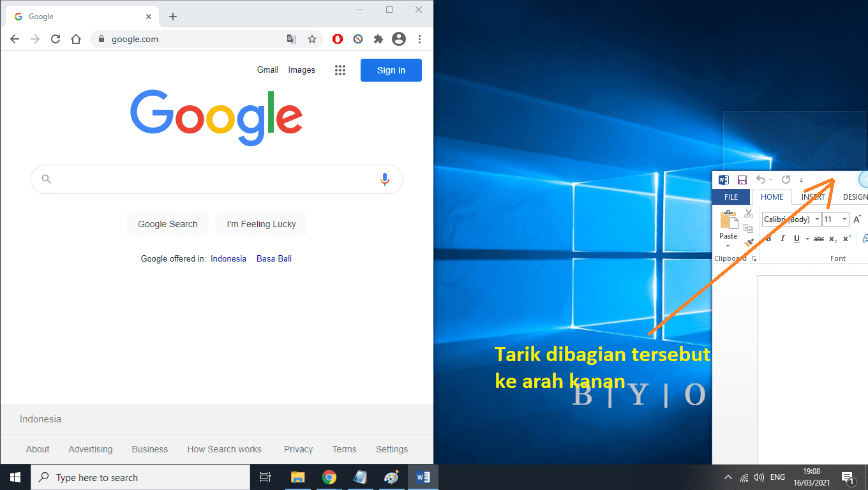Select the Format Painter in the Clipboard group
Image resolution: width=868 pixels, height=490 pixels.
749,242
